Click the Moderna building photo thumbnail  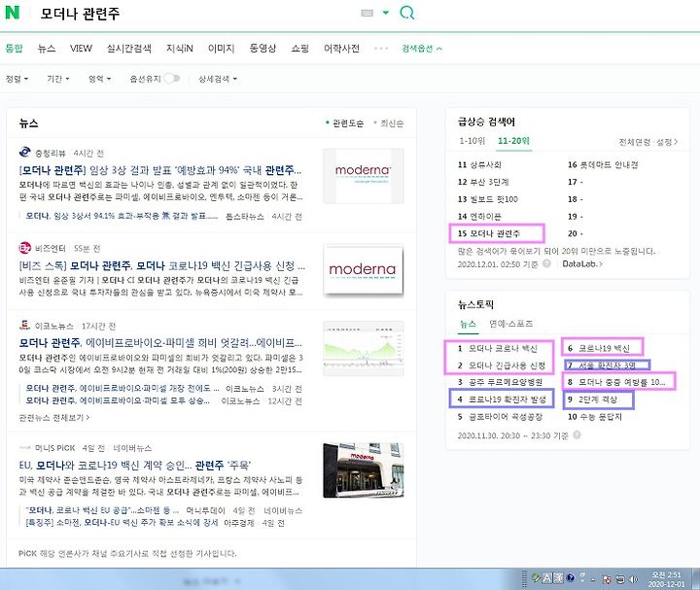tap(364, 470)
